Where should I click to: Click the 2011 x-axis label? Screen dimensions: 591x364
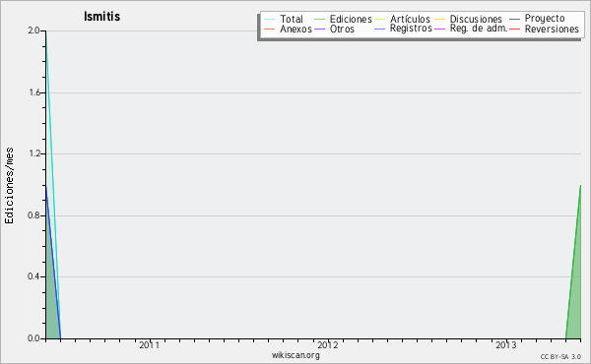click(x=150, y=345)
